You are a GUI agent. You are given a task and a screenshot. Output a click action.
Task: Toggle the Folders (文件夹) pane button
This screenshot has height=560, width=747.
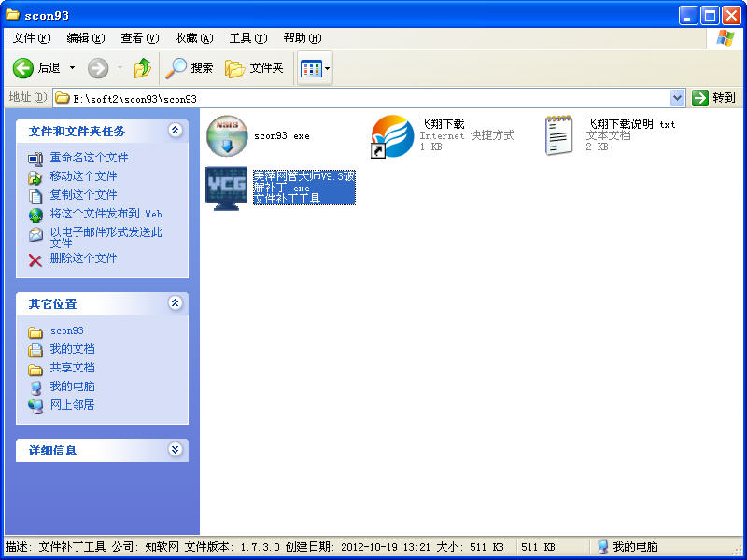(254, 68)
